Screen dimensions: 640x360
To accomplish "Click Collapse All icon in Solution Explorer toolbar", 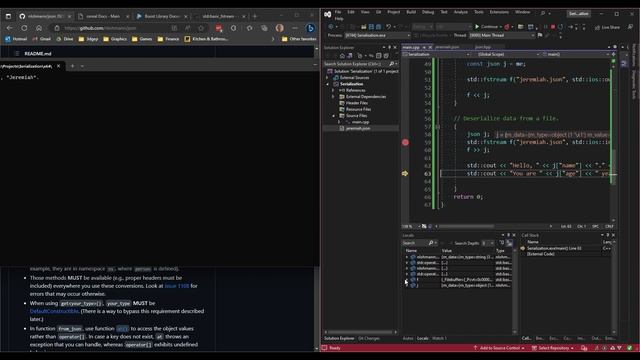I will [x=378, y=56].
